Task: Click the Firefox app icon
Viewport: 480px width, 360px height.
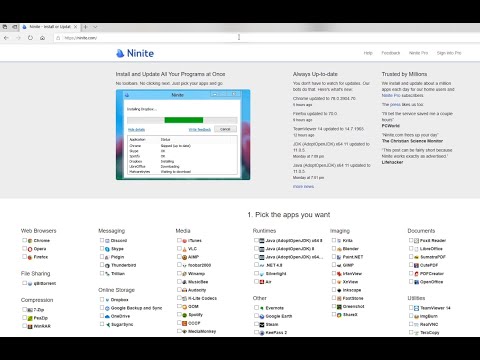Action: (x=30, y=257)
